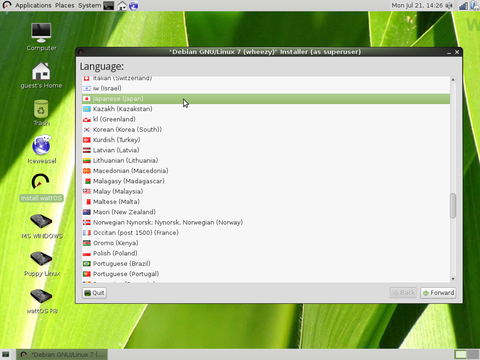Select Occitan (post 1500) (France) language

point(266,233)
